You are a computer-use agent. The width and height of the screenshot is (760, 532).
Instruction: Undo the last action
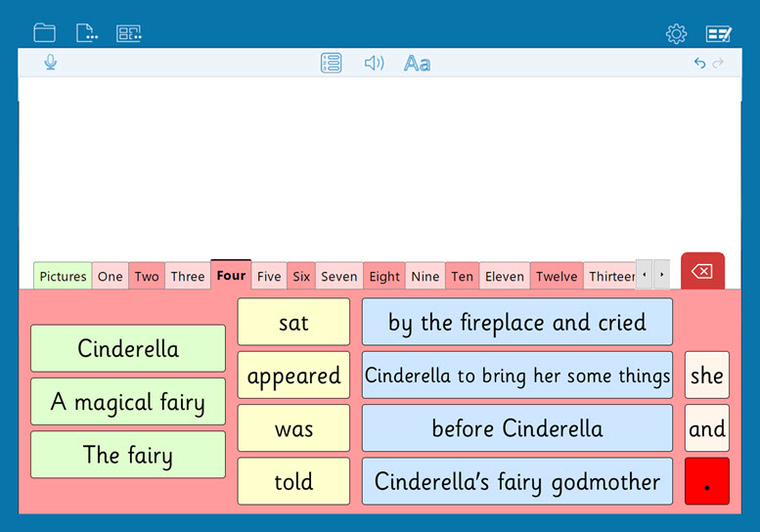click(699, 64)
